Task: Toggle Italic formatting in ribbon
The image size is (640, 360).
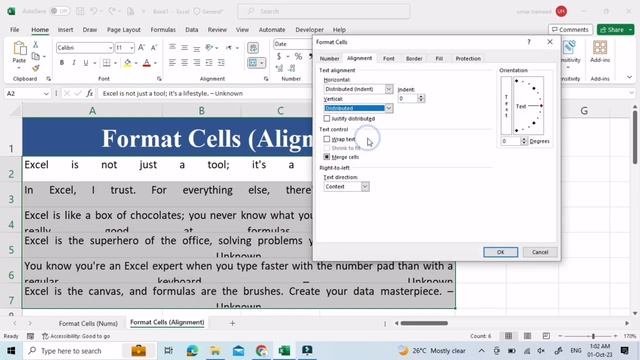Action: [74, 63]
